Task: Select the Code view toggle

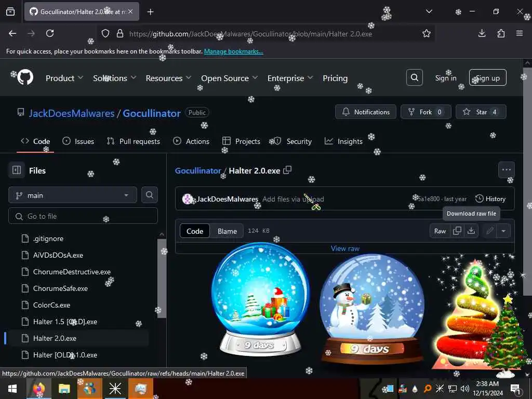Action: click(x=195, y=231)
